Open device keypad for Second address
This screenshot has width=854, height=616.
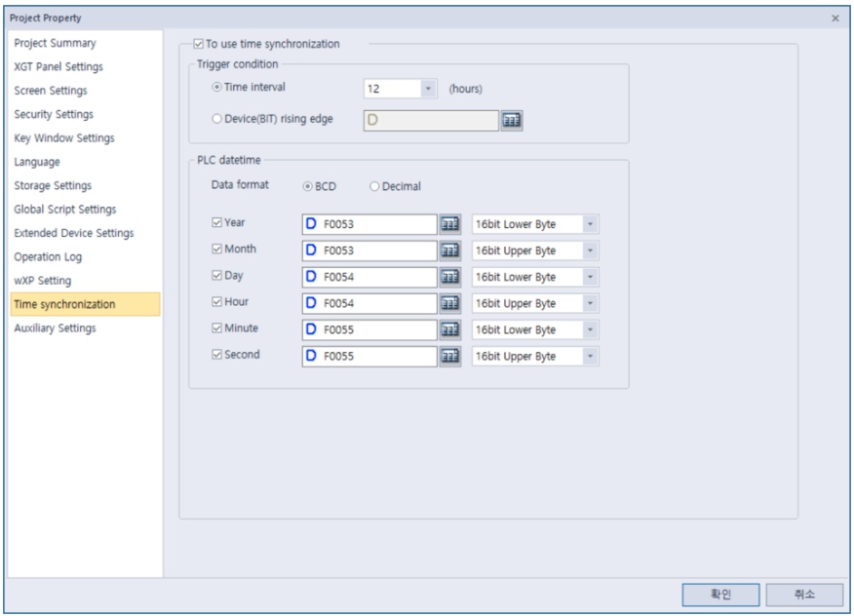pos(449,356)
